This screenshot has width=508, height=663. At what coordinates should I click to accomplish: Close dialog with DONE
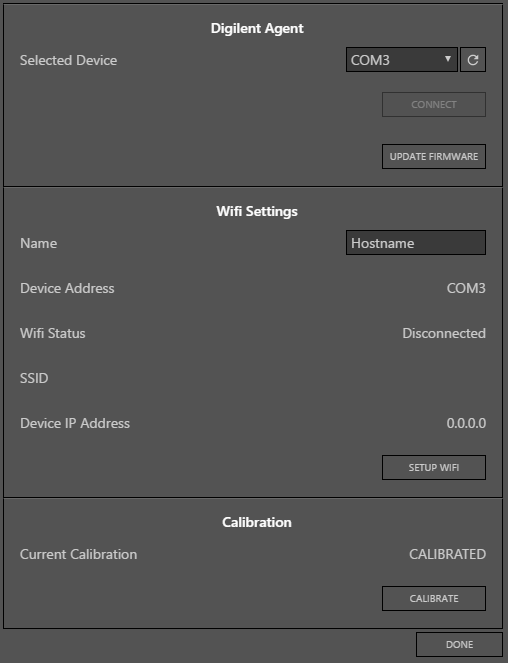pyautogui.click(x=459, y=645)
